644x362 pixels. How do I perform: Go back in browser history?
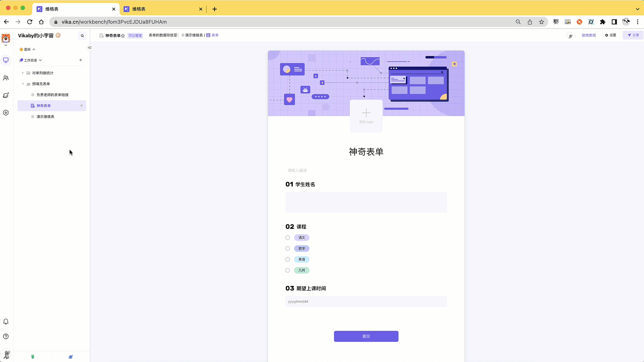click(x=6, y=22)
